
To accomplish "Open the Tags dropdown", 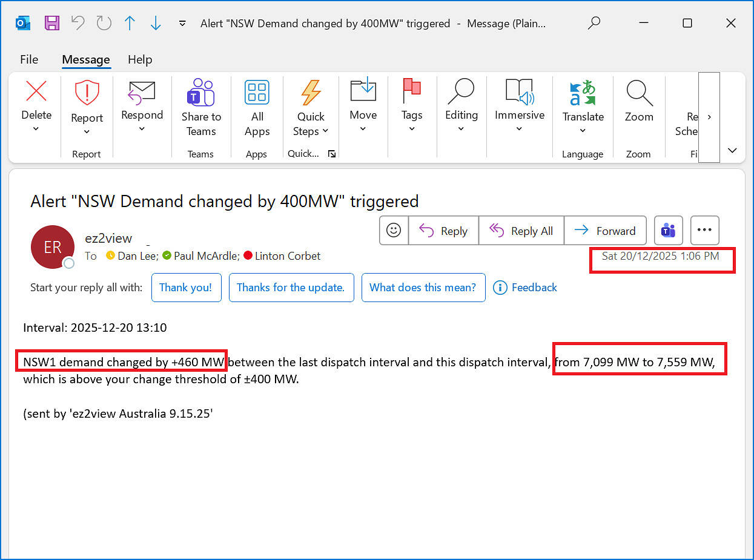I will (x=412, y=128).
